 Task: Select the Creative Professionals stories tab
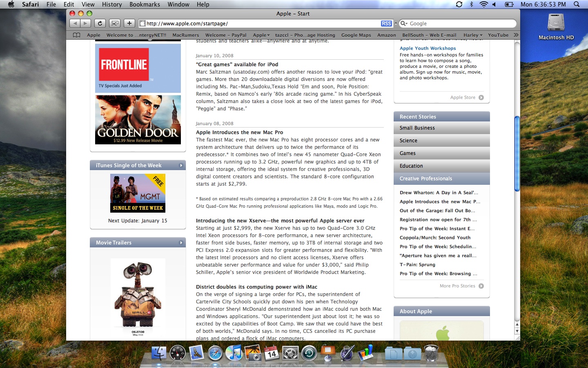(x=441, y=179)
